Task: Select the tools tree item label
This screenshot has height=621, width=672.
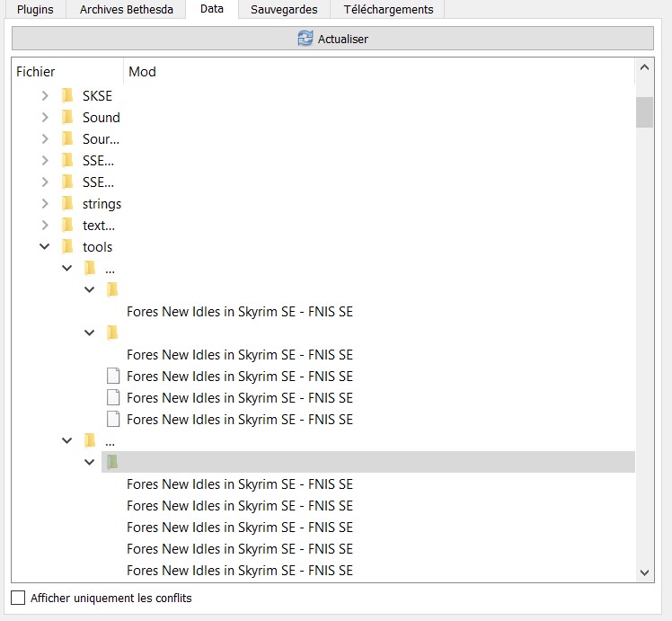Action: (97, 247)
